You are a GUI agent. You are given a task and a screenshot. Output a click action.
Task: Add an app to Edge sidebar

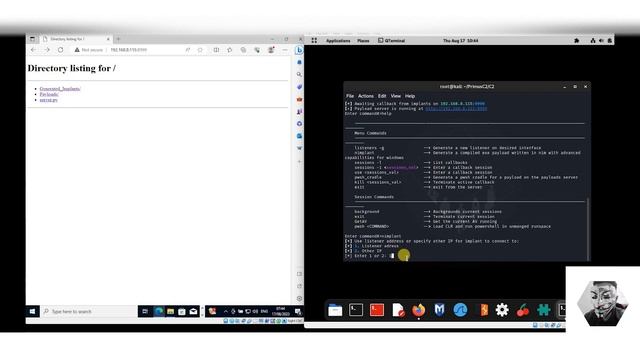pyautogui.click(x=299, y=162)
